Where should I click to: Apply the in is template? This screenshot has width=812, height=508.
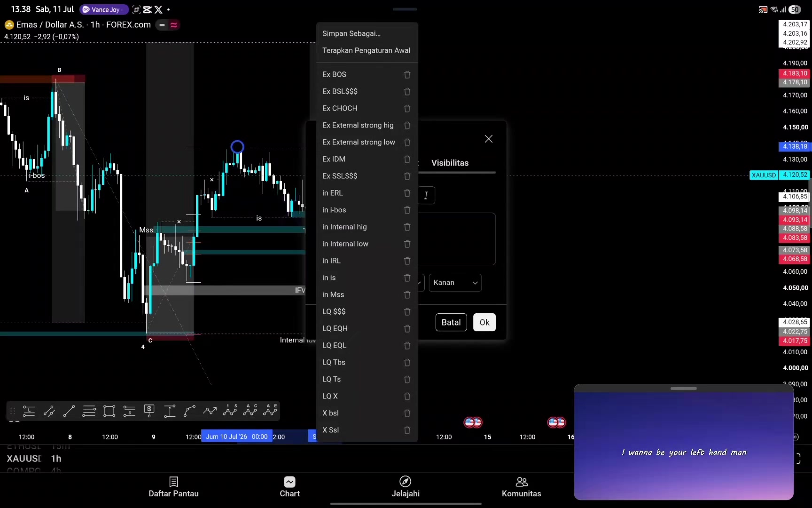[x=329, y=278]
